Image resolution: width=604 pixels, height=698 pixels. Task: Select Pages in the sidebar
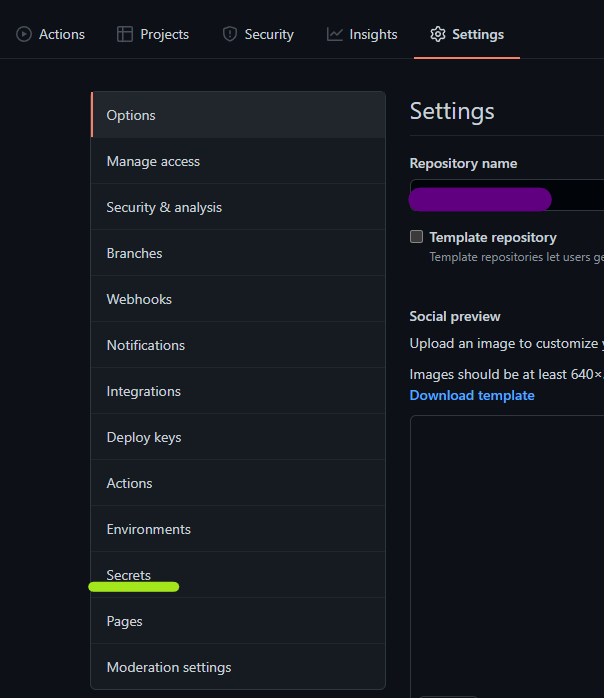coord(125,621)
